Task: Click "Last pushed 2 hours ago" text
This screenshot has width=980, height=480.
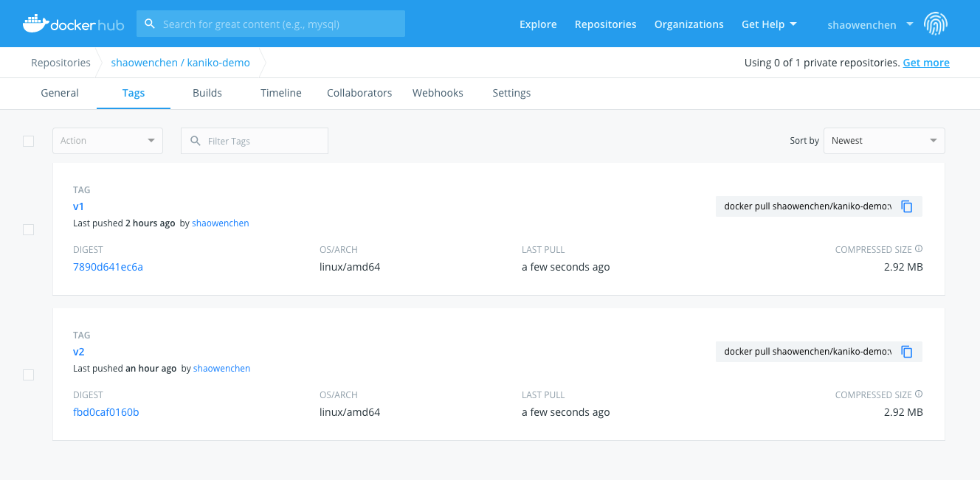Action: (x=124, y=223)
